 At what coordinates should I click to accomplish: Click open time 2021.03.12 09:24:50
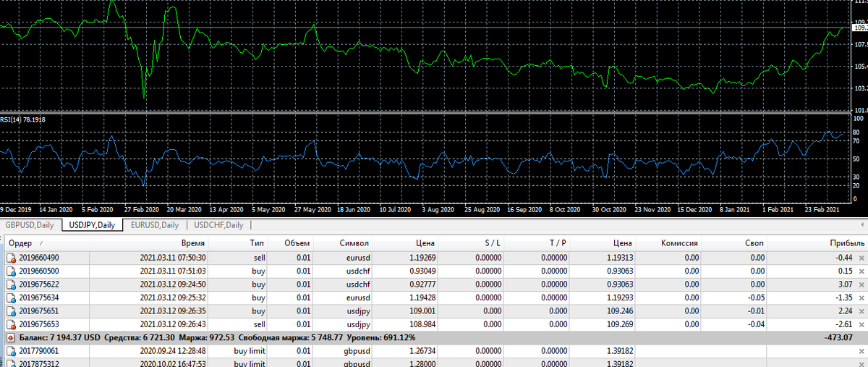pos(173,284)
